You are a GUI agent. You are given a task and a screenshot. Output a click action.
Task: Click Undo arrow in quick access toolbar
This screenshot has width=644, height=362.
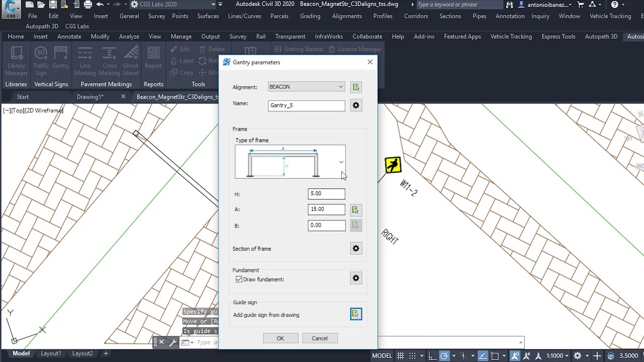[x=100, y=5]
